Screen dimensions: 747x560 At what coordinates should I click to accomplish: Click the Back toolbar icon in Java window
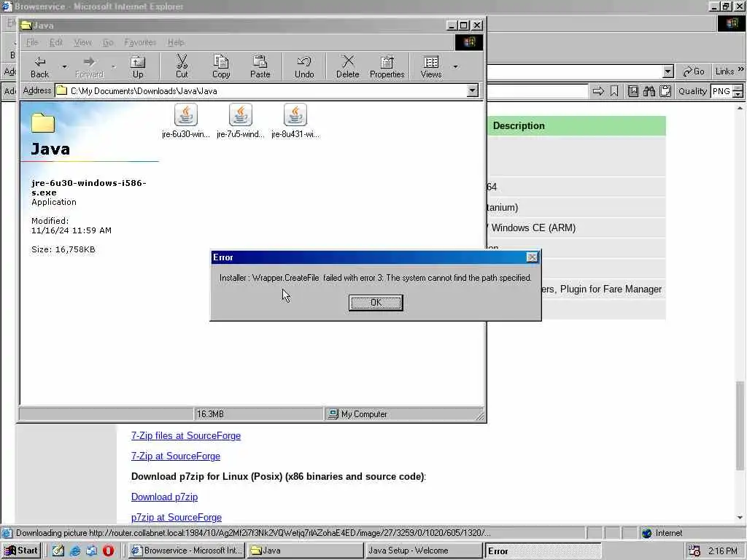click(39, 66)
